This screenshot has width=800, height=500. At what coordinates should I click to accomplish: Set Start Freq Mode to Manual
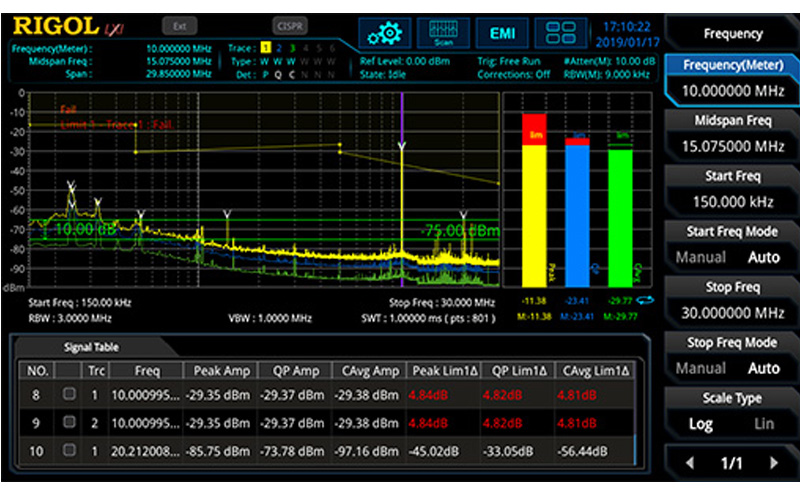(x=701, y=257)
